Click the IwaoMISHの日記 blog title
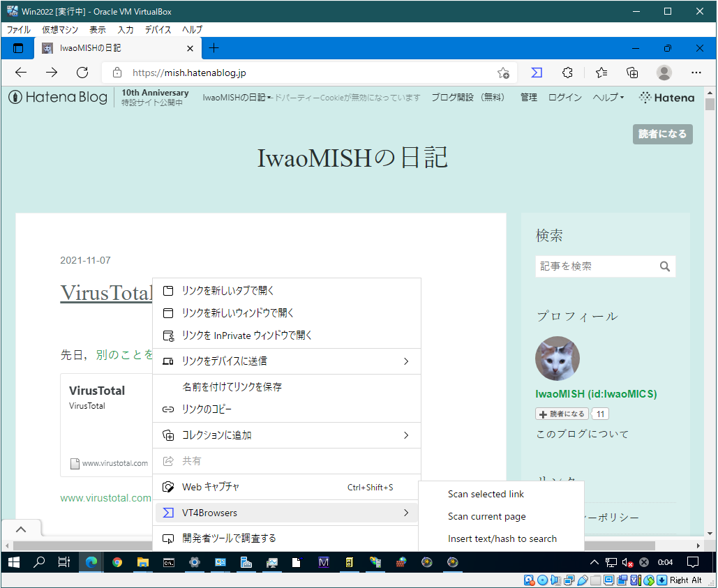Viewport: 718px width, 588px height. pos(352,158)
